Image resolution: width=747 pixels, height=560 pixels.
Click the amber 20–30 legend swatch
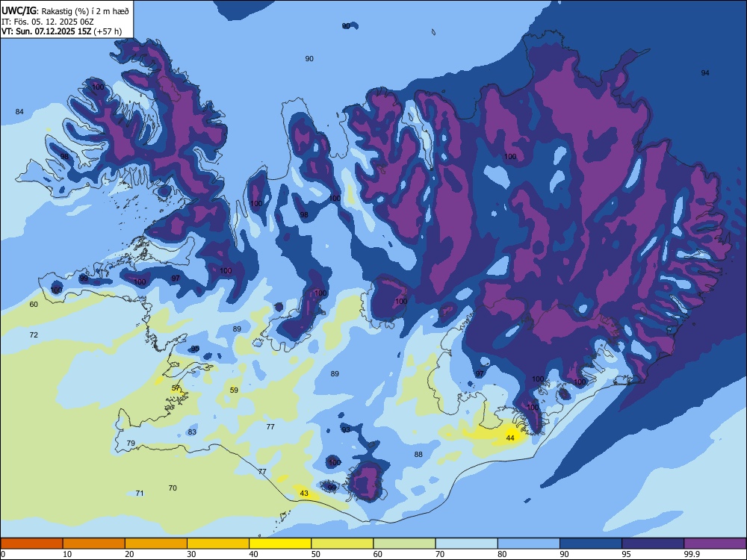click(x=156, y=544)
